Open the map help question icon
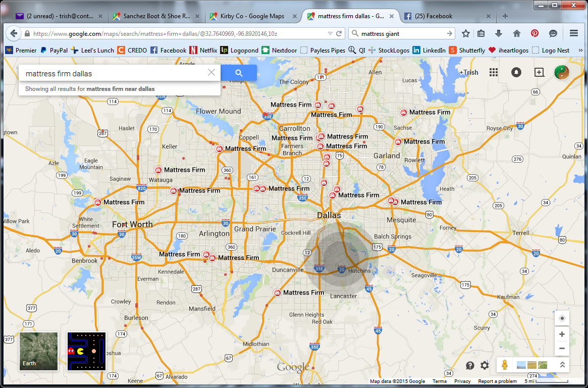The image size is (588, 388). pyautogui.click(x=470, y=365)
